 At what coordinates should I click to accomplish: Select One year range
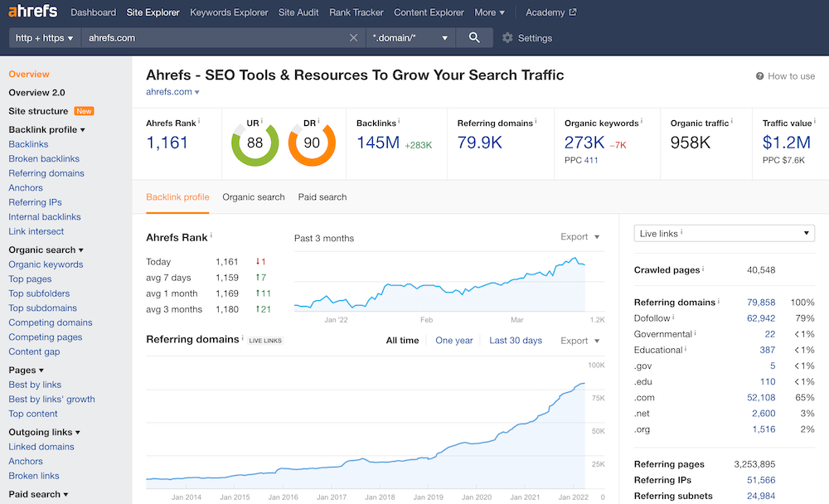click(454, 341)
